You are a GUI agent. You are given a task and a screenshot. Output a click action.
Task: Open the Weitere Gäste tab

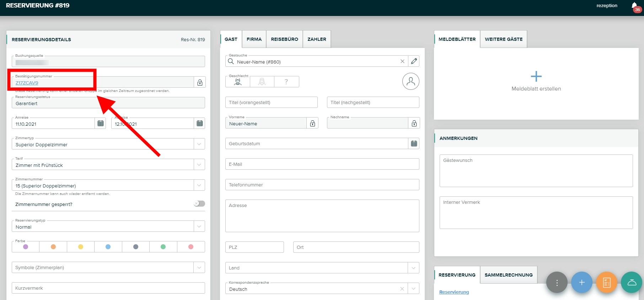click(x=503, y=39)
